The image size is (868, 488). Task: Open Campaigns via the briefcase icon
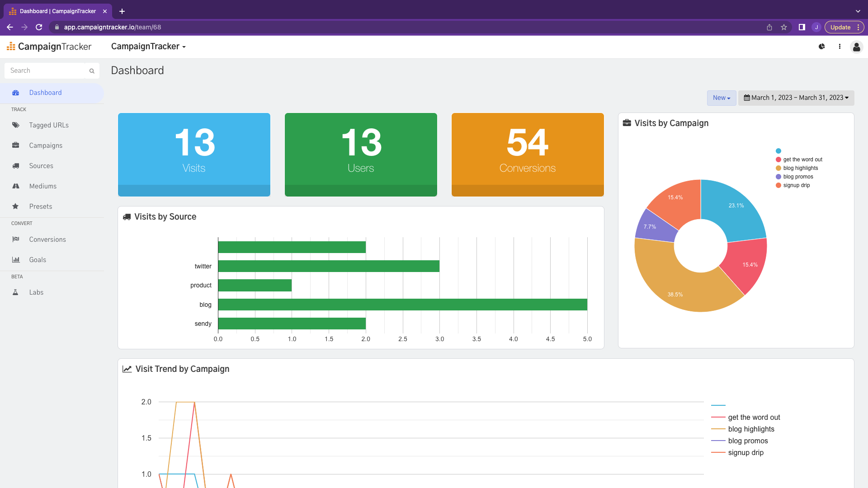pyautogui.click(x=16, y=145)
